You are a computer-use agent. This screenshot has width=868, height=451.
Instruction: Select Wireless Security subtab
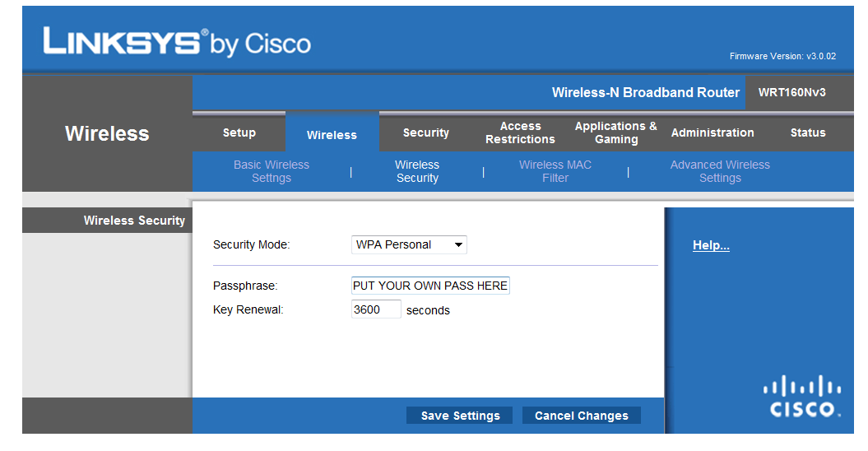coord(417,171)
